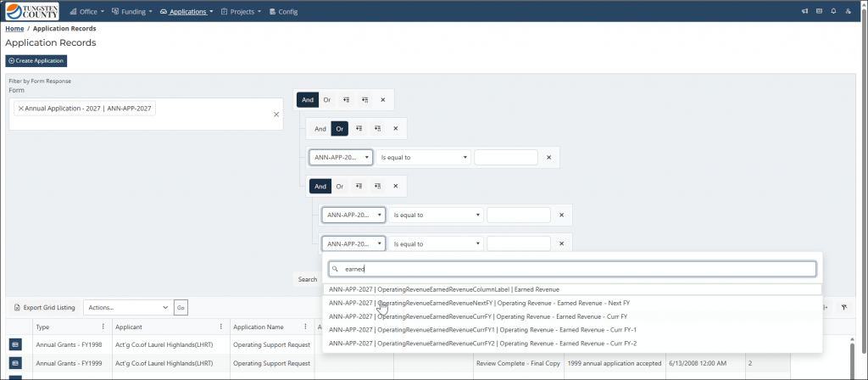Image resolution: width=868 pixels, height=380 pixels.
Task: Open FY1998 application record icon
Action: click(15, 344)
